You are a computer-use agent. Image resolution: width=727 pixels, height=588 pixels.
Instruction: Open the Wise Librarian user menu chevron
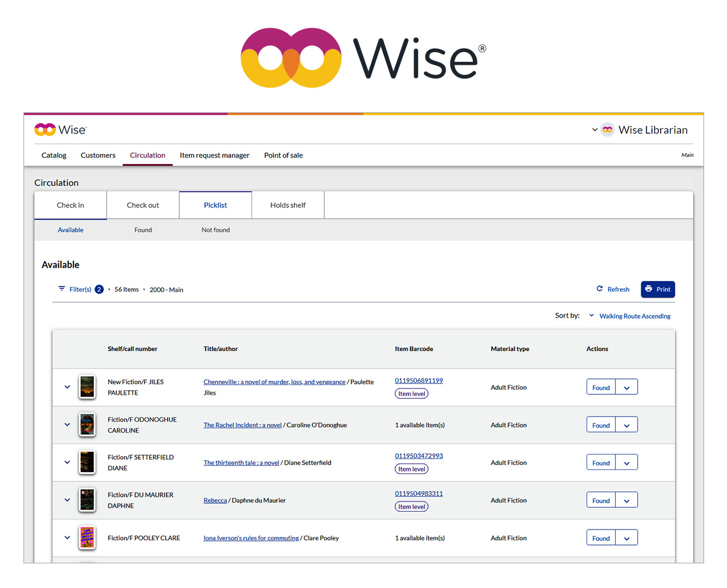595,130
